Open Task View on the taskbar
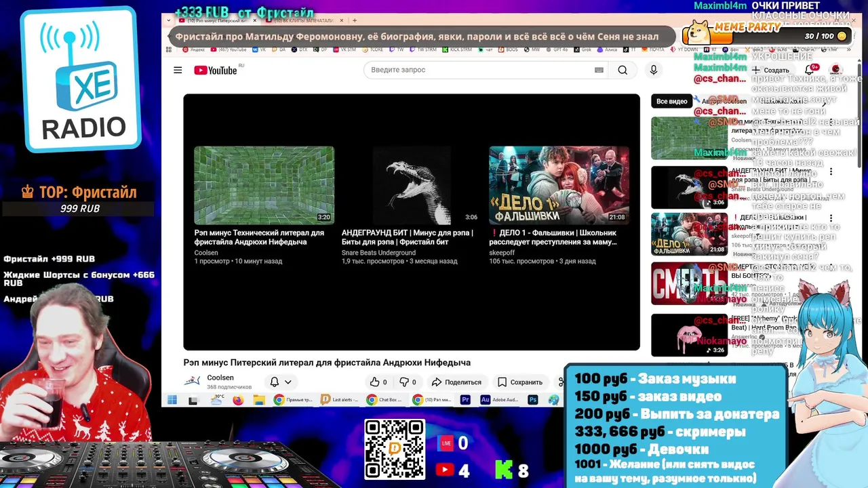The width and height of the screenshot is (868, 488). click(193, 400)
